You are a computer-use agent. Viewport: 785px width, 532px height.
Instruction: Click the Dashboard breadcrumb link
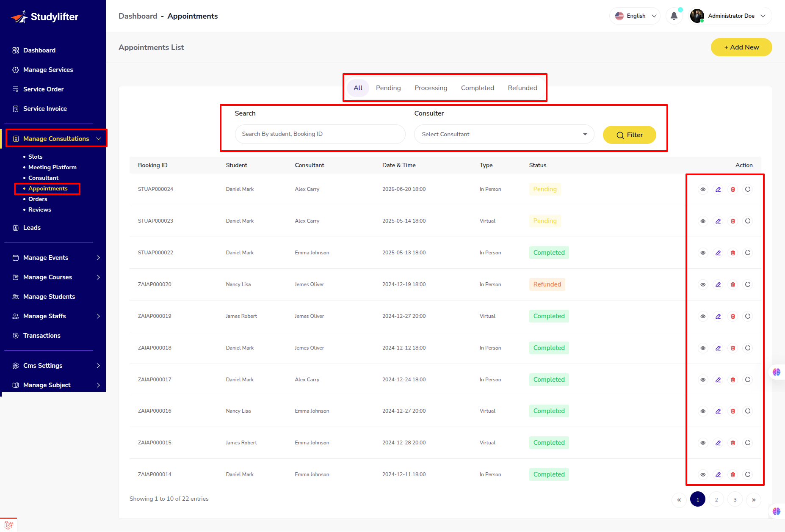coord(138,16)
